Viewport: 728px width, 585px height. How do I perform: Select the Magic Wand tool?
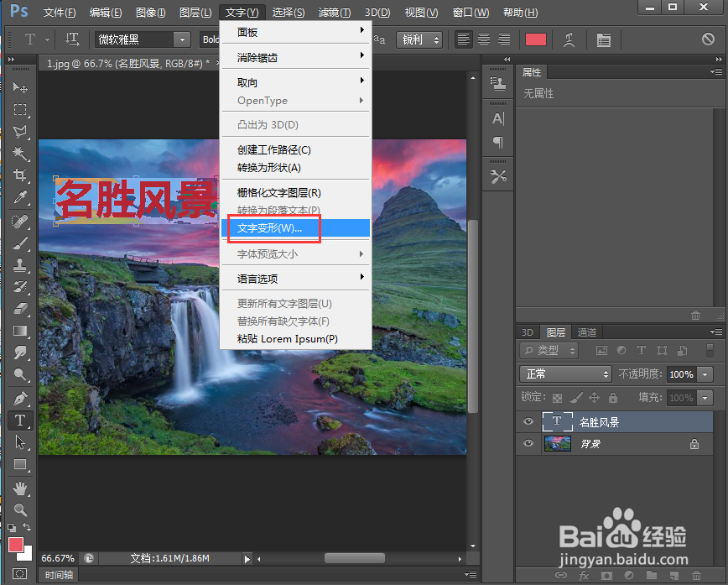[20, 154]
